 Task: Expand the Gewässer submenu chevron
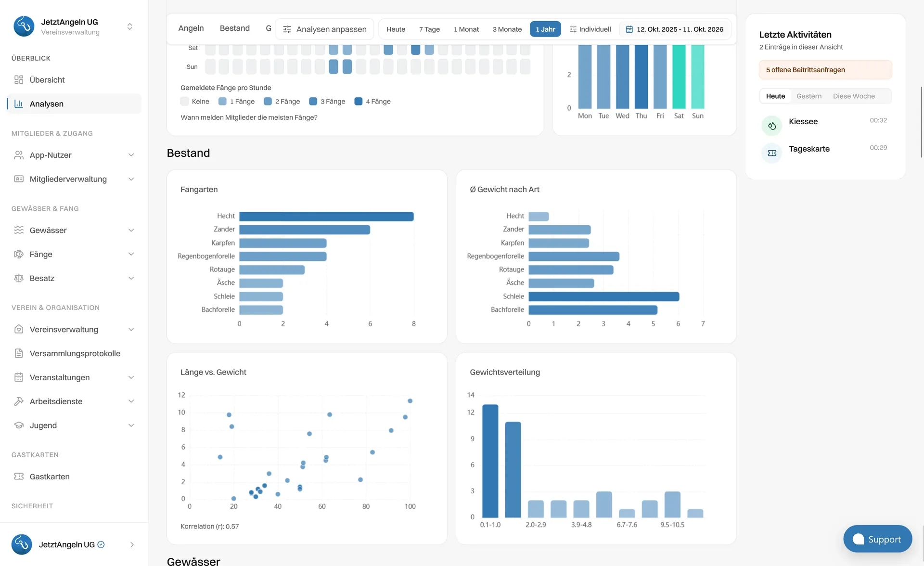coord(131,230)
